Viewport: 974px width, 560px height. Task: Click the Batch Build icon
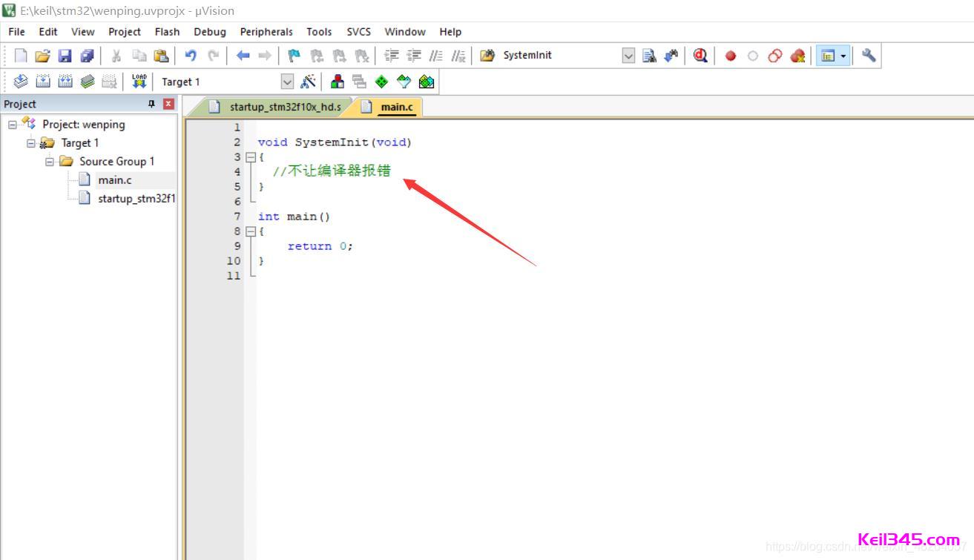click(x=88, y=82)
